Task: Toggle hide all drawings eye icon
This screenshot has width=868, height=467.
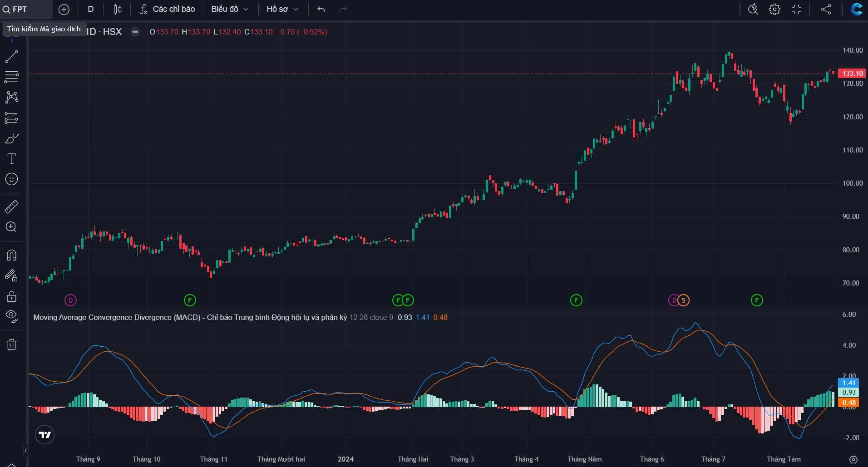Action: point(11,316)
